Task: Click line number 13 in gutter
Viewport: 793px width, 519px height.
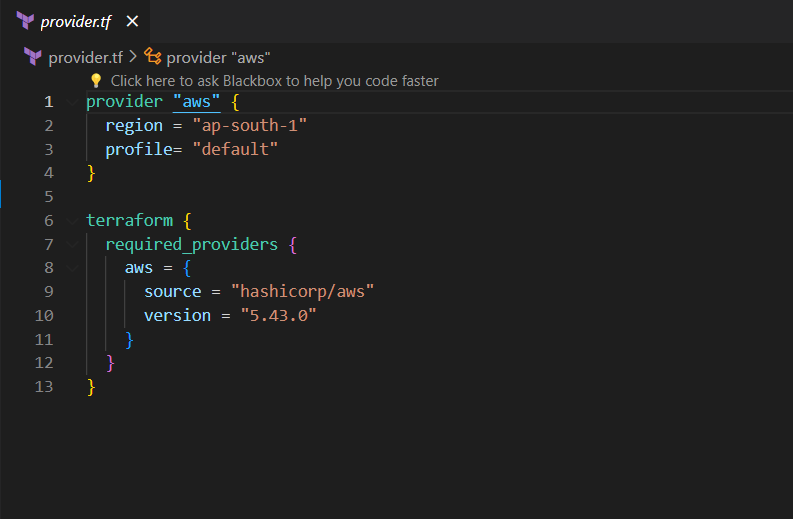Action: click(x=44, y=387)
